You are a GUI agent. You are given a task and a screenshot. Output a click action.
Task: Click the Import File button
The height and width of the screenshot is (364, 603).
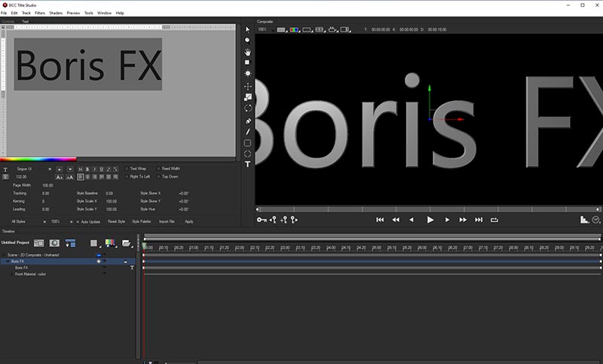(167, 222)
